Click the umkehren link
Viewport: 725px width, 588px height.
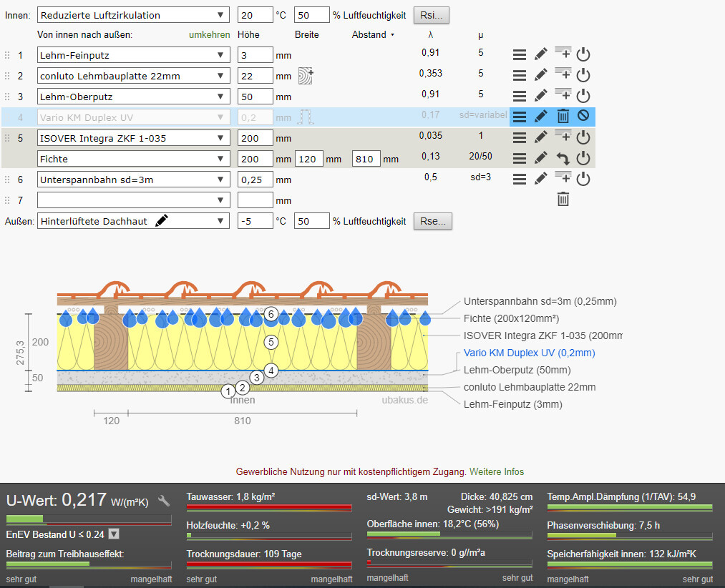coord(209,34)
